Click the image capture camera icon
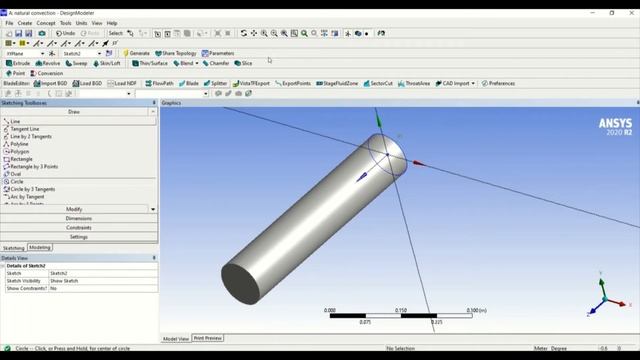Viewport: 640px width, 360px height. click(42, 33)
